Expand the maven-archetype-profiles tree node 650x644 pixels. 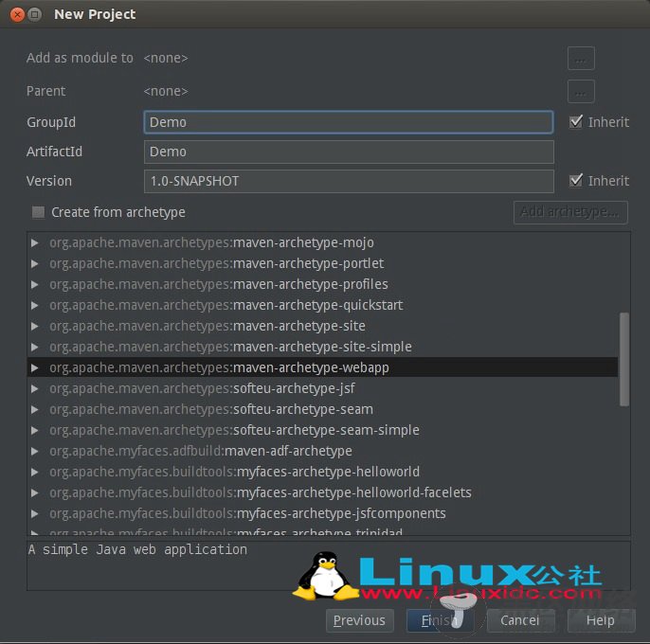[35, 284]
